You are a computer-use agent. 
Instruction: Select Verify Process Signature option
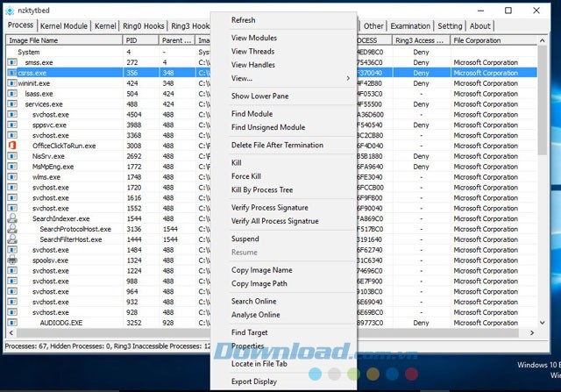tap(269, 208)
